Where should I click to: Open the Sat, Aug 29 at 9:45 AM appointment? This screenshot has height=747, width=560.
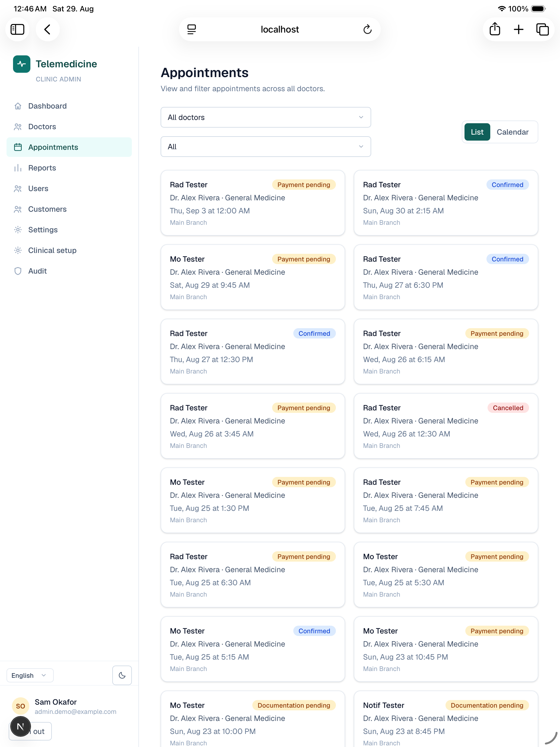(x=253, y=277)
